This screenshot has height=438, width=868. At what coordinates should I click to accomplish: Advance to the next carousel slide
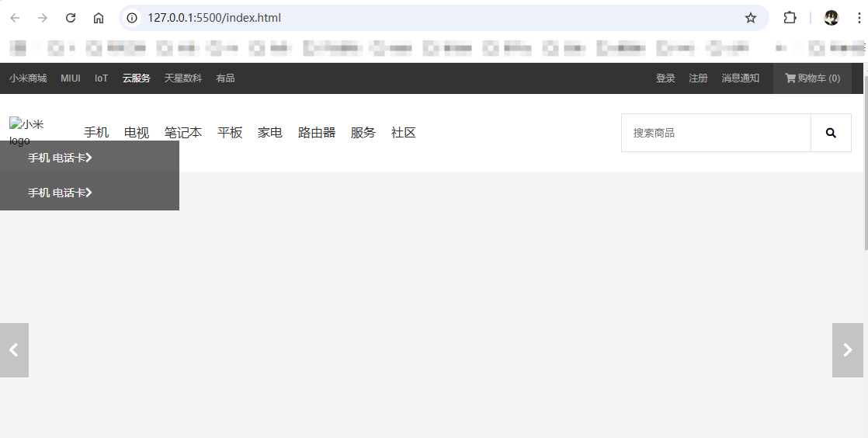pos(848,350)
